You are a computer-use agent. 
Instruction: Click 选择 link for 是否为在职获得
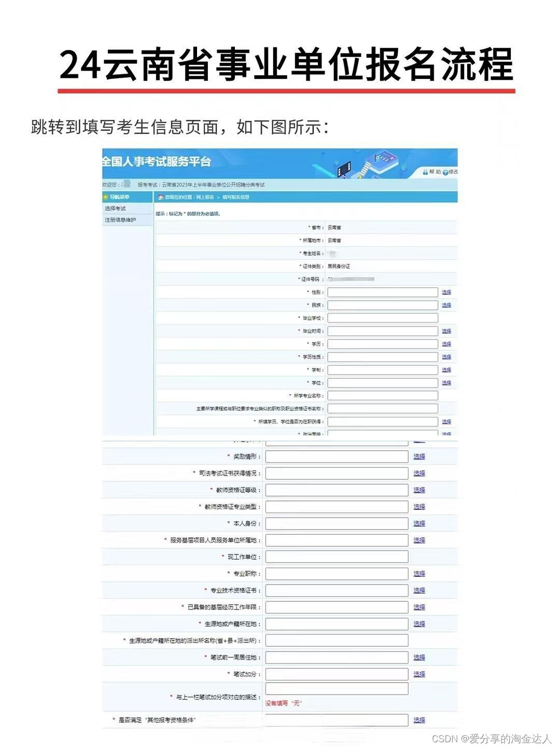(446, 422)
